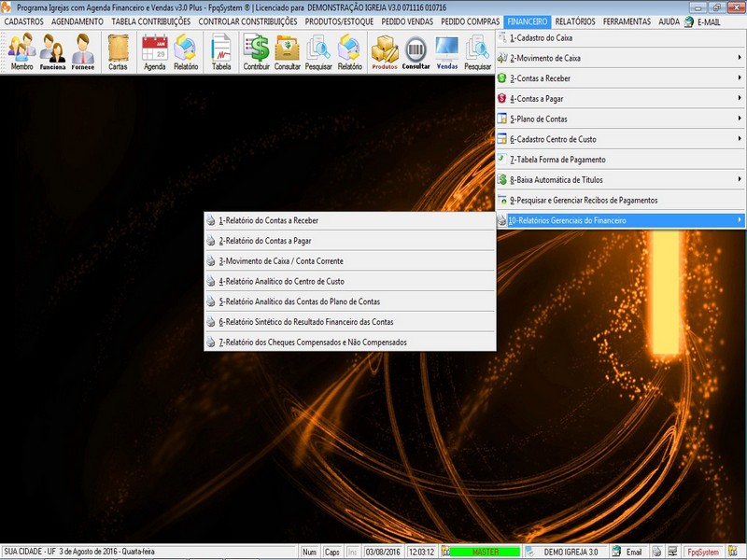Viewport: 747px width, 560px height.
Task: Click the green MASTER user status panel
Action: click(485, 552)
